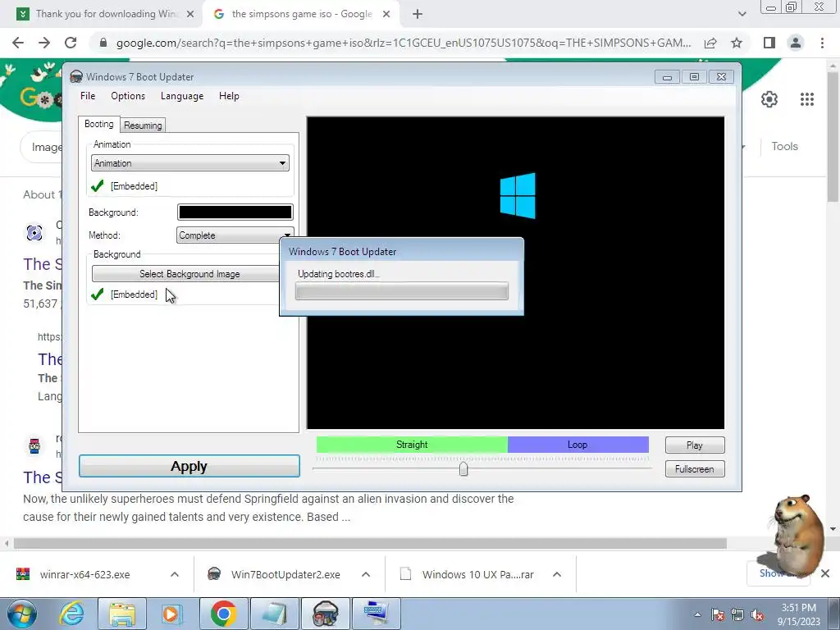Share this page icon in address bar
This screenshot has width=840, height=630.
(x=710, y=43)
